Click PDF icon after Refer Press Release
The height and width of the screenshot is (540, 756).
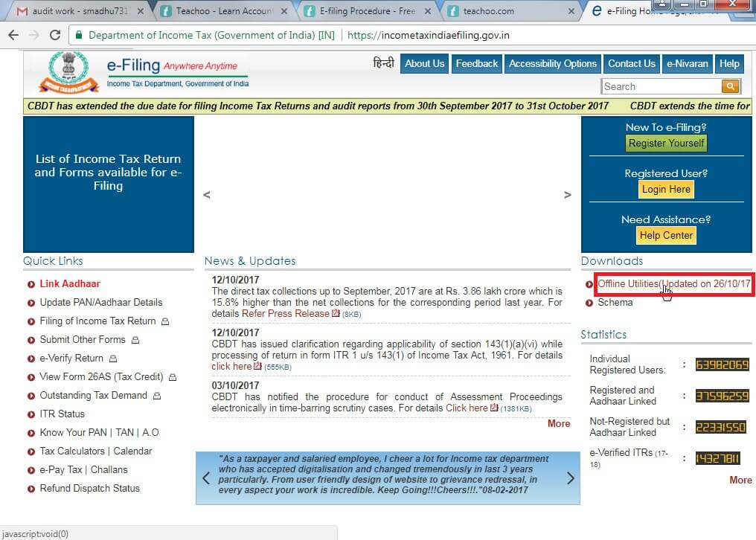click(x=336, y=313)
